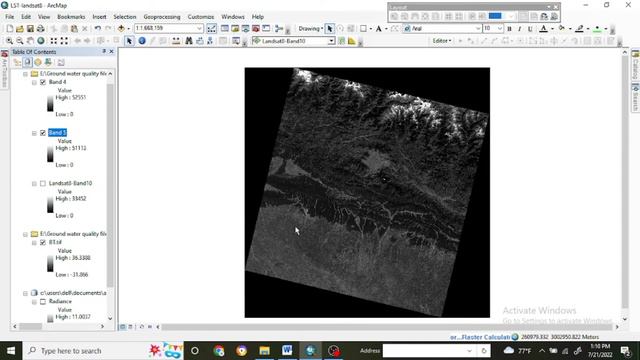
Task: Open the Insert menu
Action: tap(99, 17)
